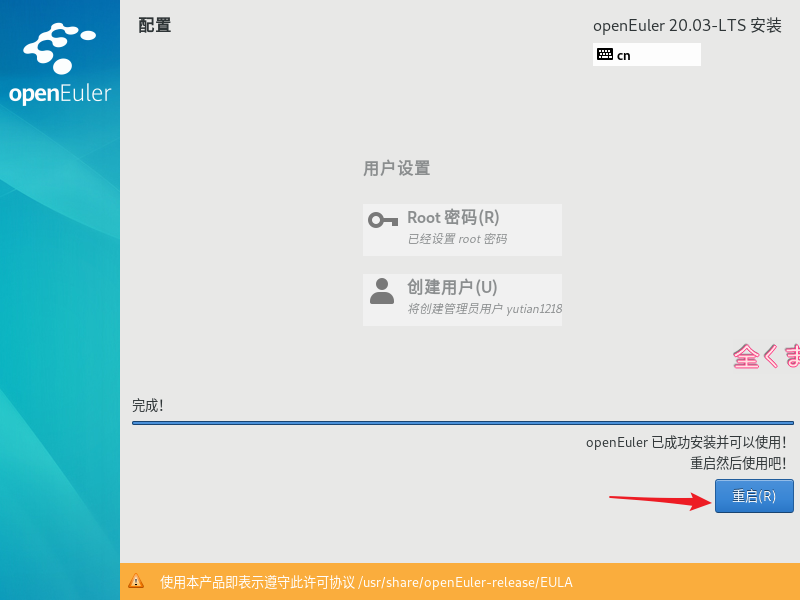Click the 配置 page title
This screenshot has width=800, height=600.
point(155,25)
